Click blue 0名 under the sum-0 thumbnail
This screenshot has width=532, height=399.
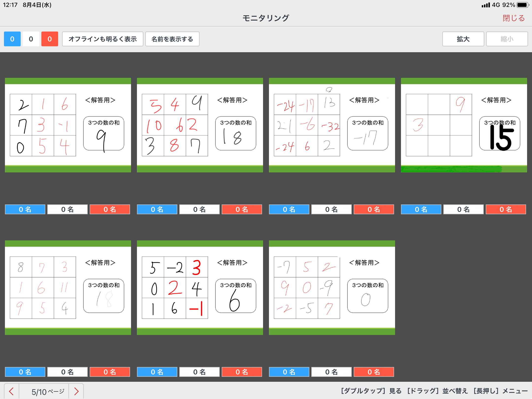(289, 372)
